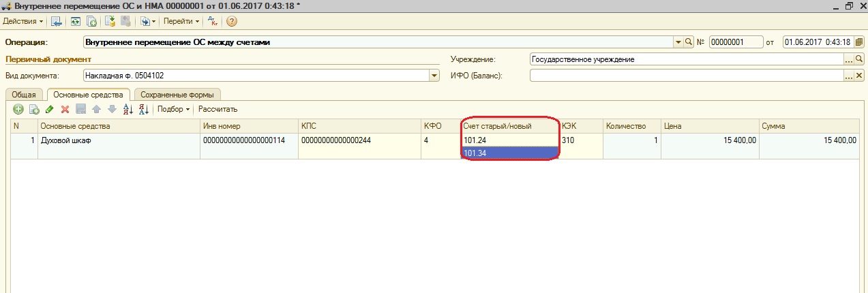Switch to the Общая tab
Viewport: 868px width, 293px height.
pyautogui.click(x=24, y=95)
